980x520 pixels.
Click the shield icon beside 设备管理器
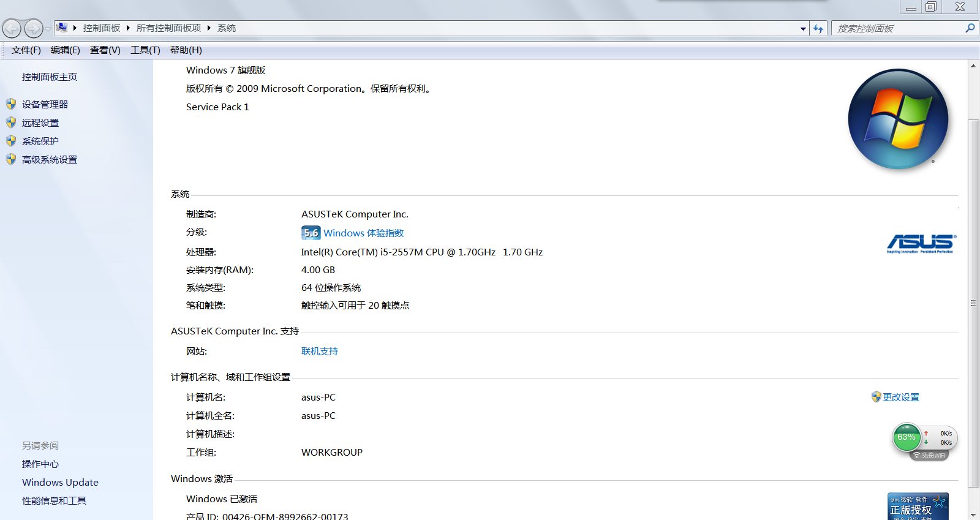click(x=11, y=104)
